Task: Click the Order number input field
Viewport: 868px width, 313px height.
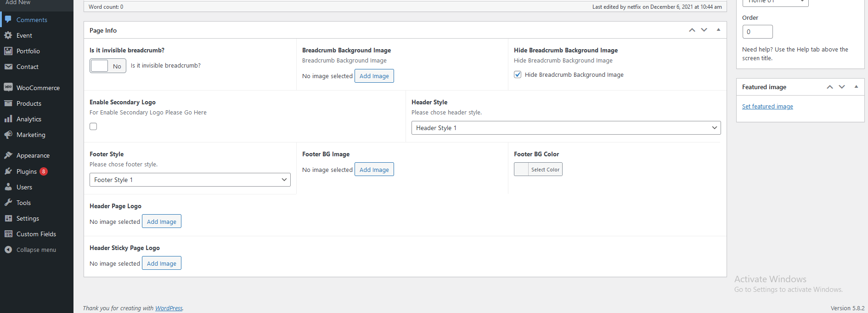Action: coord(757,32)
